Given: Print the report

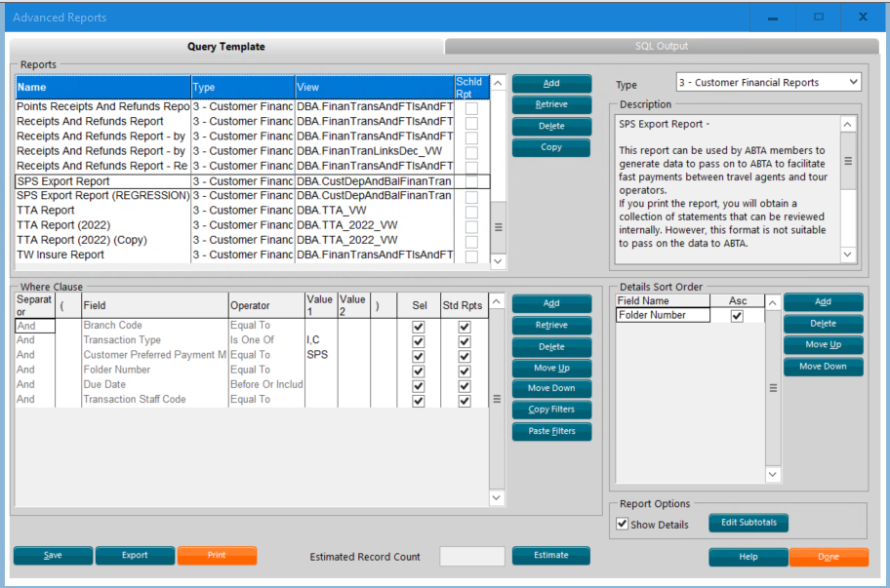Looking at the screenshot, I should pyautogui.click(x=217, y=555).
